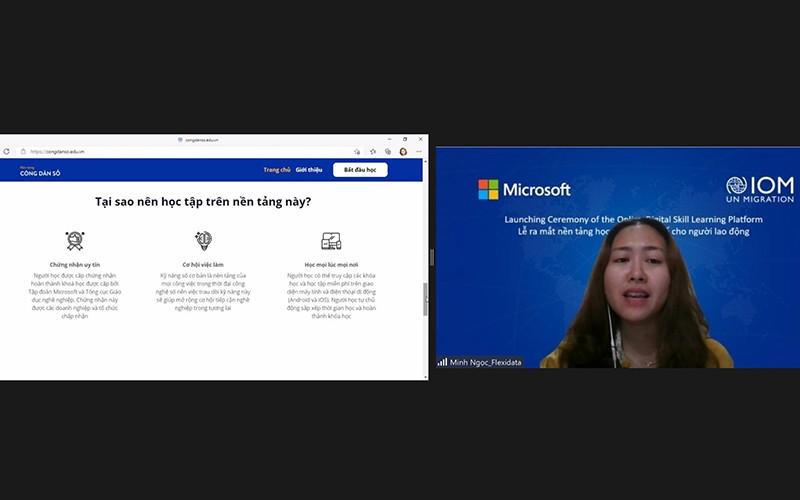Click the webpage vertical scrollbar thumb
800x500 pixels.
pyautogui.click(x=425, y=298)
